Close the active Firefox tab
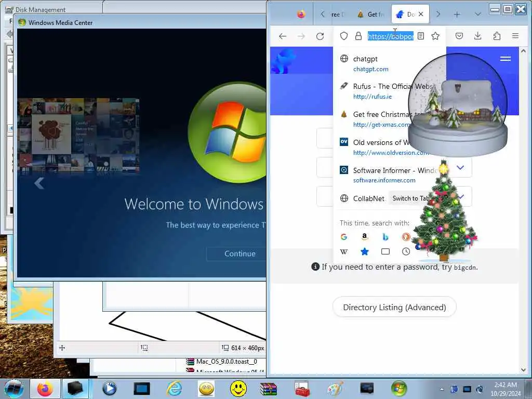Screen dimensions: 532x399 [x=421, y=14]
